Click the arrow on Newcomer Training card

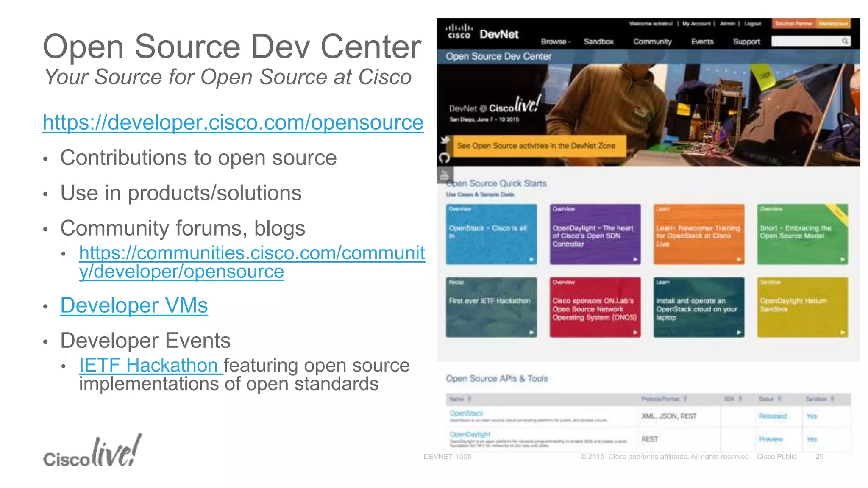tap(738, 259)
